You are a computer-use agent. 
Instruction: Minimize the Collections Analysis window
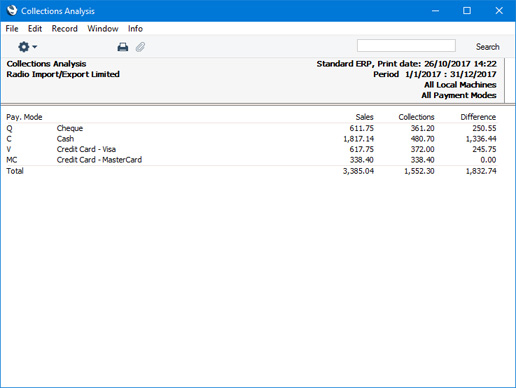point(435,11)
